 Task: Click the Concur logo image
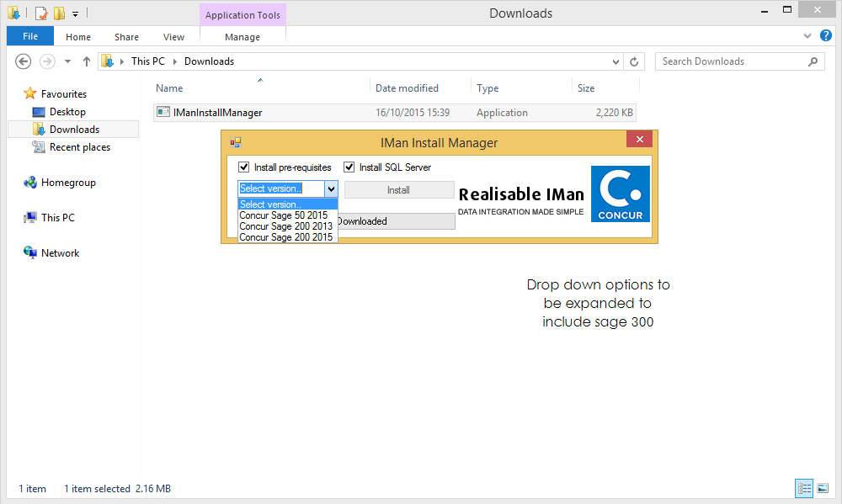pos(620,194)
